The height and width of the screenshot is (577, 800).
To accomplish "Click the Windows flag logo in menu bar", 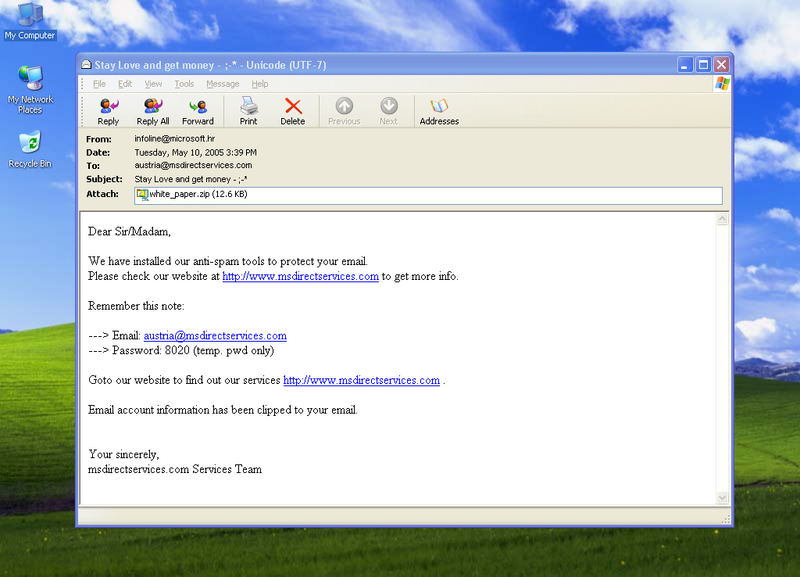I will point(722,84).
